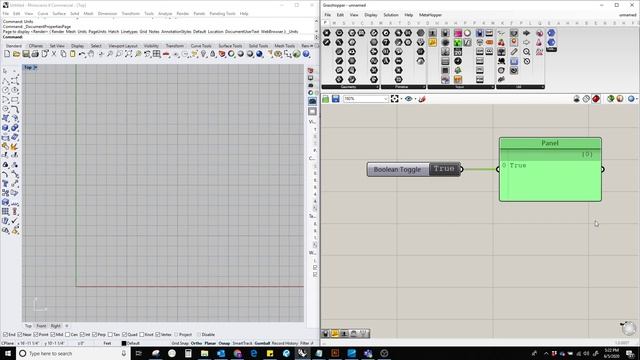Enable the Tan osnap checkbox
The image size is (640, 360).
[x=110, y=335]
